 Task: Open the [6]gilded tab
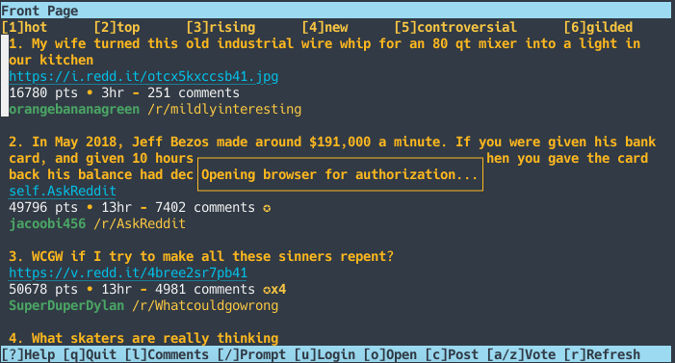coord(598,28)
